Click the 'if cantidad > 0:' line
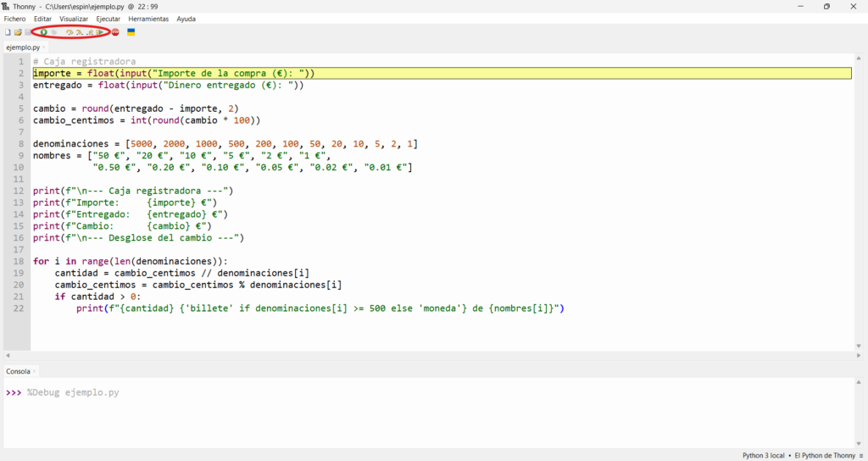 pyautogui.click(x=97, y=297)
